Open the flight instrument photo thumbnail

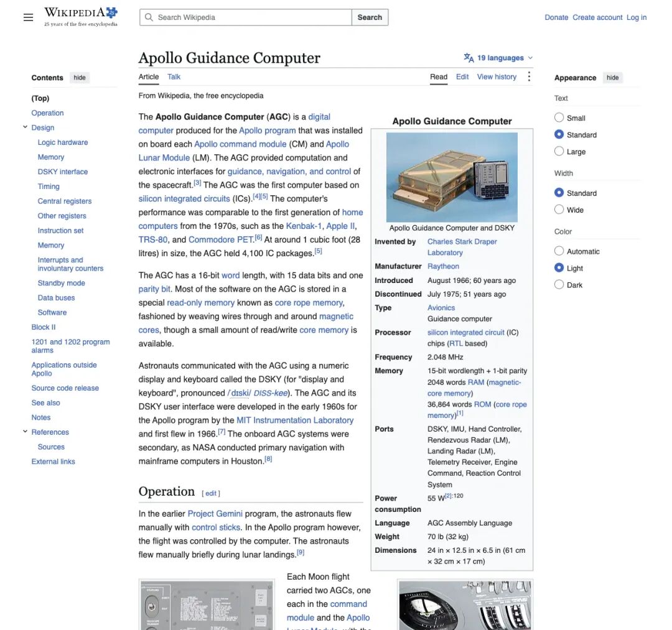(465, 605)
